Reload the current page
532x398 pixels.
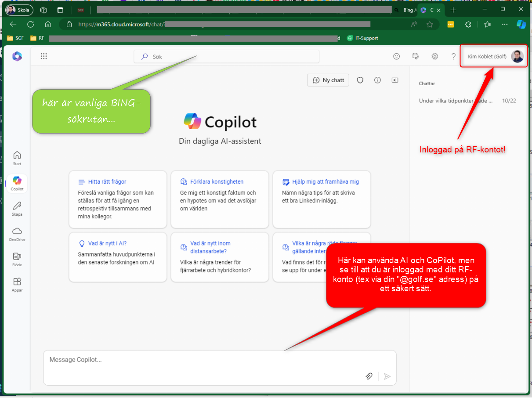pos(30,24)
